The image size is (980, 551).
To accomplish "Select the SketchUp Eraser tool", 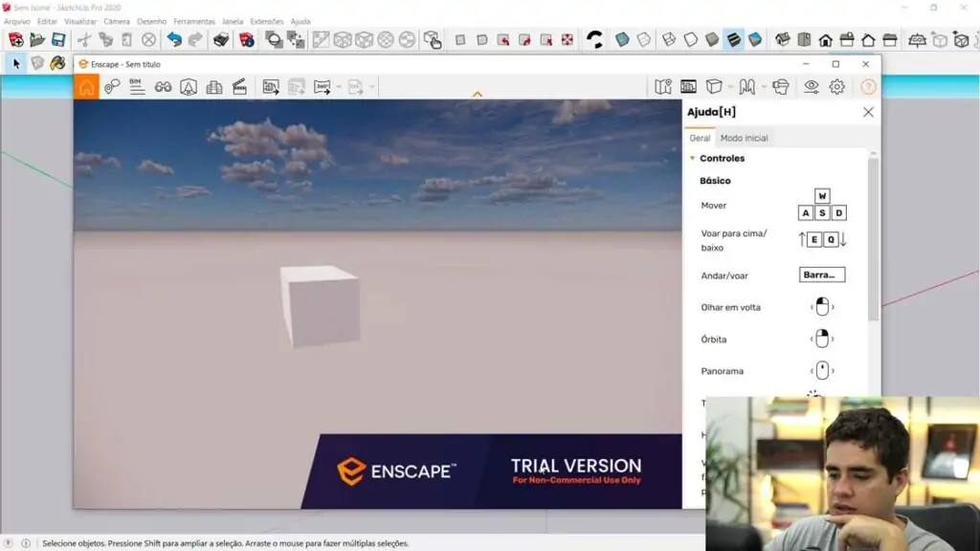I will pyautogui.click(x=36, y=65).
